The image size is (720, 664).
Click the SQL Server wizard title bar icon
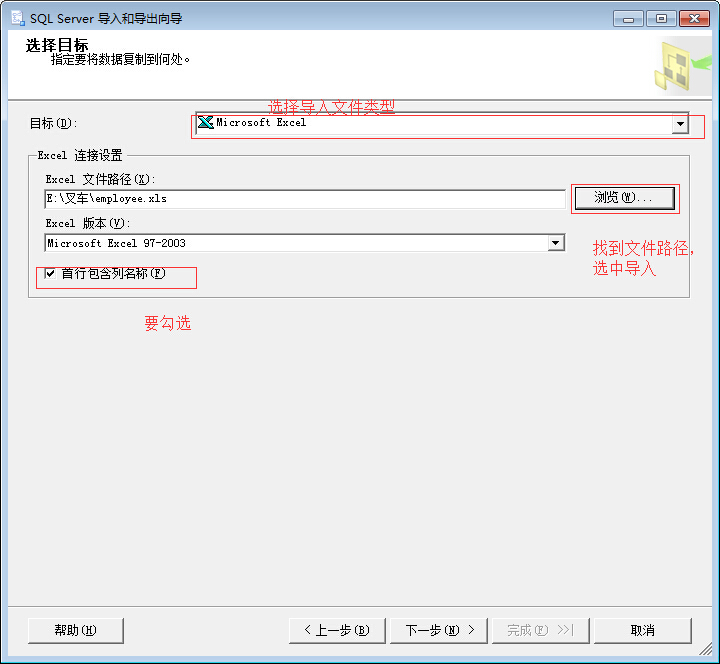18,18
